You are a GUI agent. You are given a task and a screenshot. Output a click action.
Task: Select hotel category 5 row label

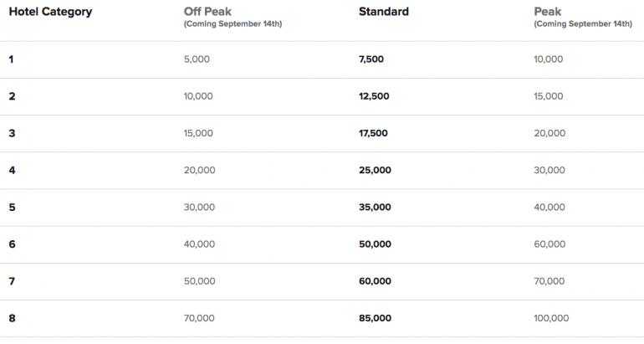(12, 207)
